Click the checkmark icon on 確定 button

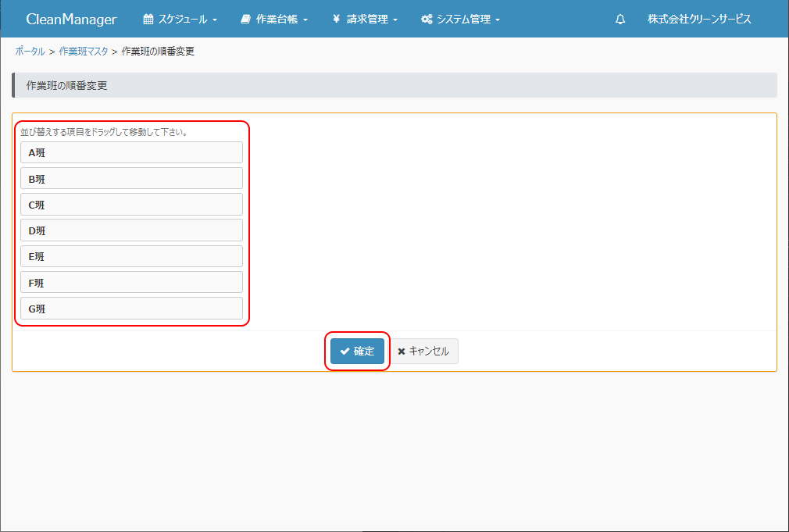click(345, 351)
